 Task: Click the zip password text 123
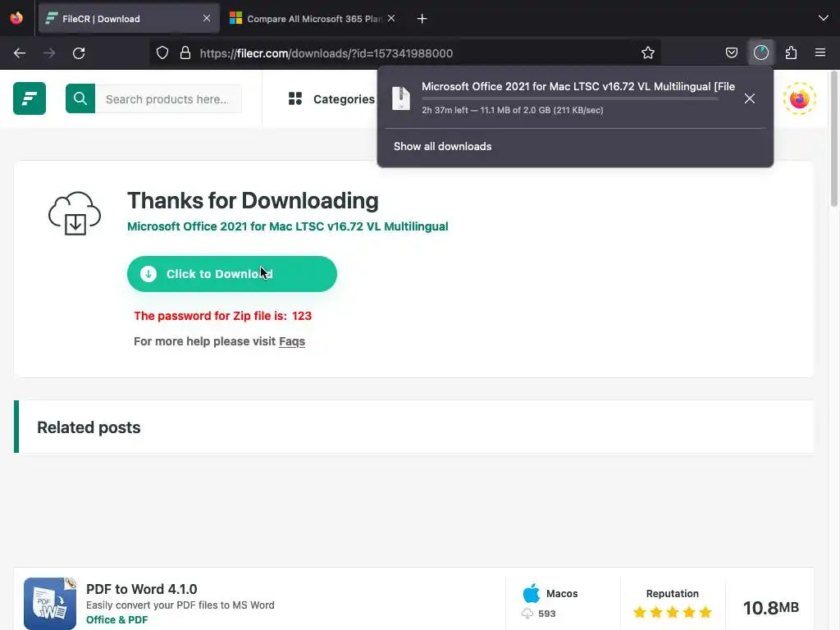tap(302, 316)
